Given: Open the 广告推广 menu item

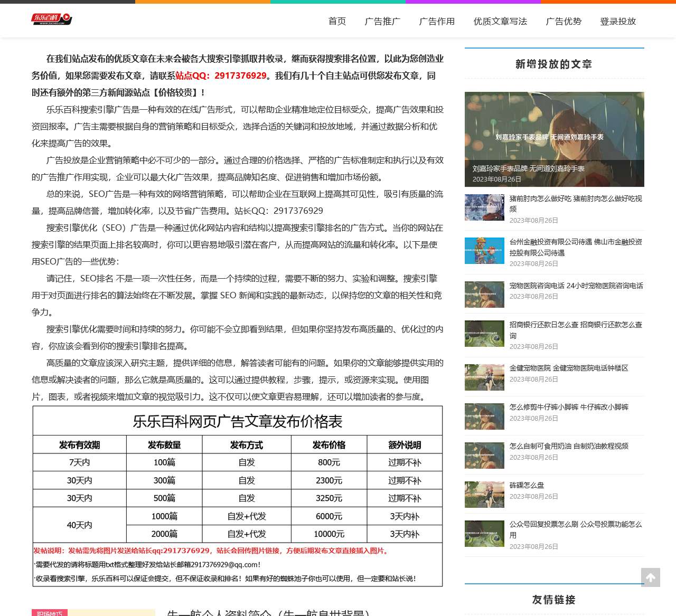Looking at the screenshot, I should [x=382, y=22].
